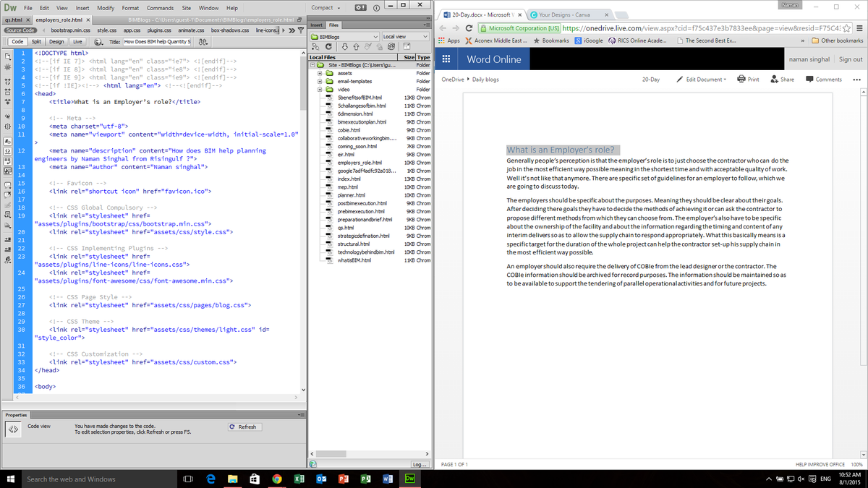Put files to remote server
The width and height of the screenshot is (868, 488).
point(356,46)
